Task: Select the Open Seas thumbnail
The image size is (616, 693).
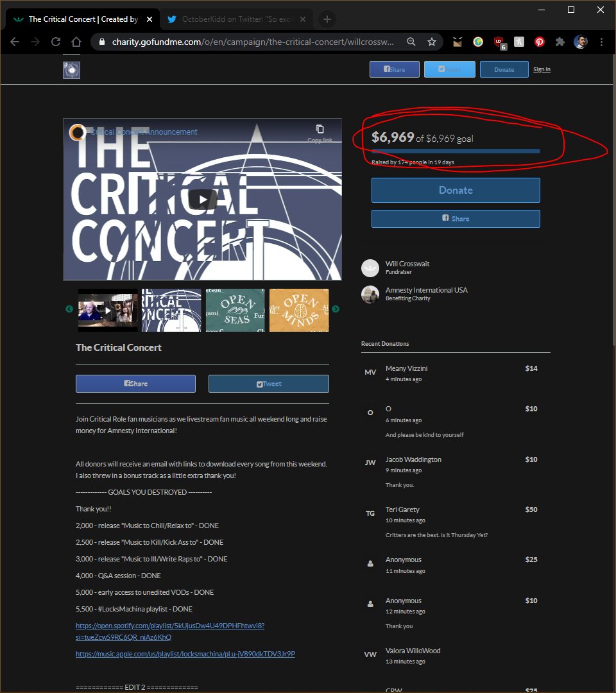Action: (235, 311)
